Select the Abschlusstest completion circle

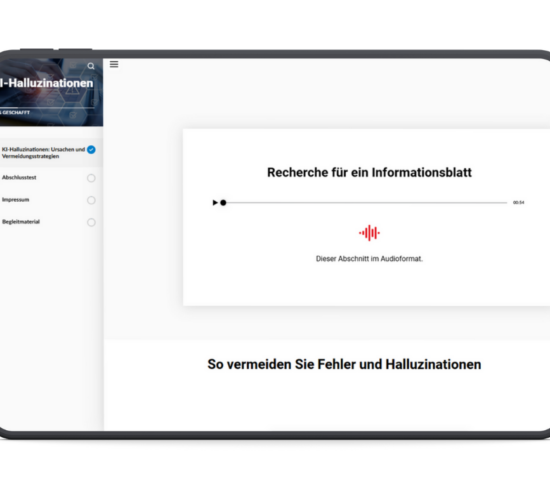pos(91,178)
